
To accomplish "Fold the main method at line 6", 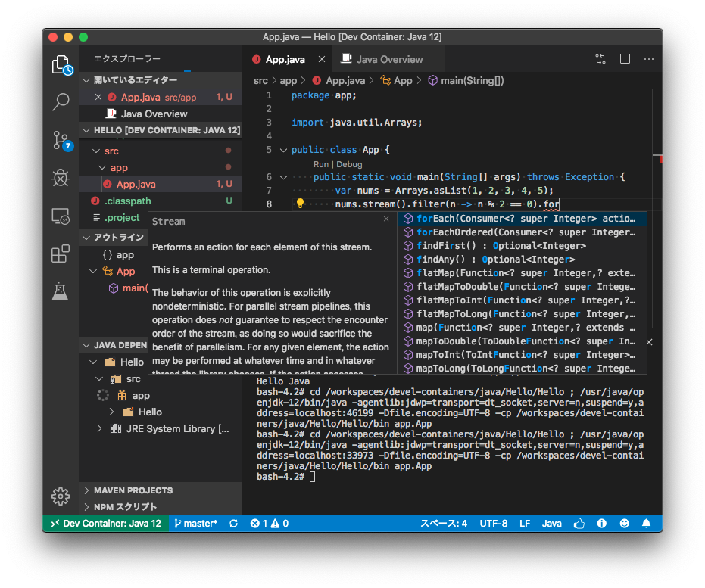I will click(283, 177).
